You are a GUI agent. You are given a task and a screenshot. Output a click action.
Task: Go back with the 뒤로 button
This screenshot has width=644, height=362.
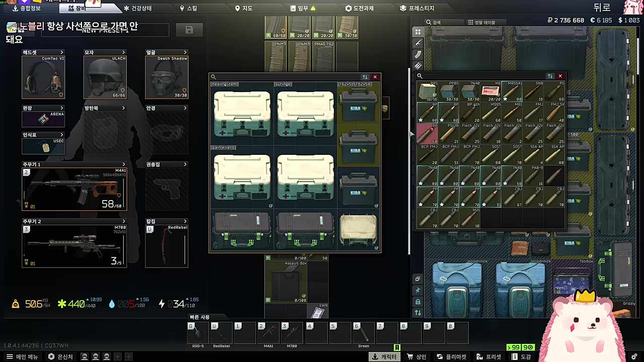click(x=602, y=7)
